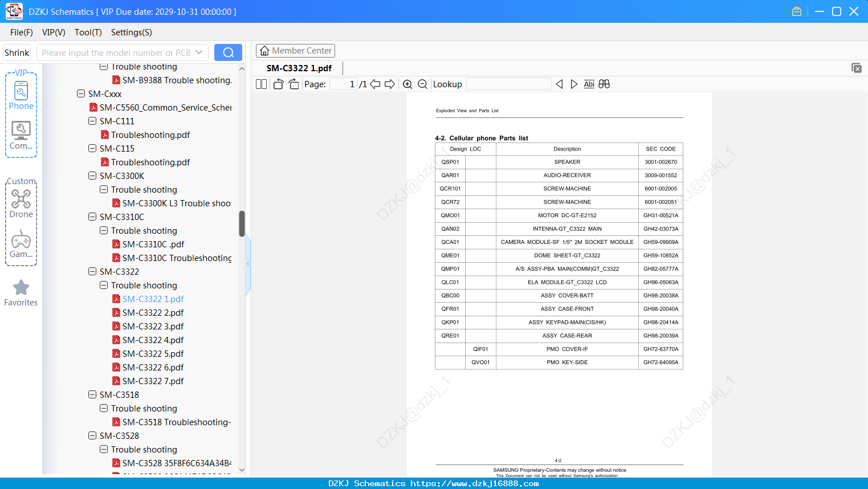Open SM-C3322 2.pdf in the tree

click(x=153, y=313)
